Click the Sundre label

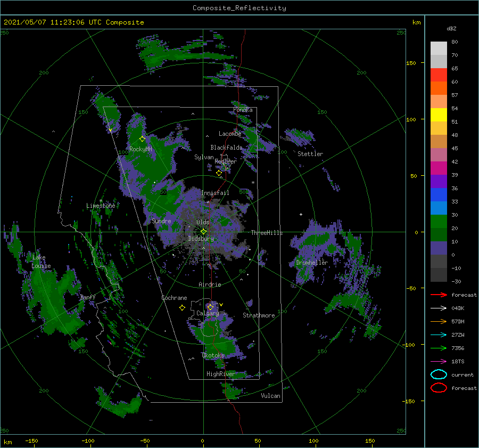[161, 221]
